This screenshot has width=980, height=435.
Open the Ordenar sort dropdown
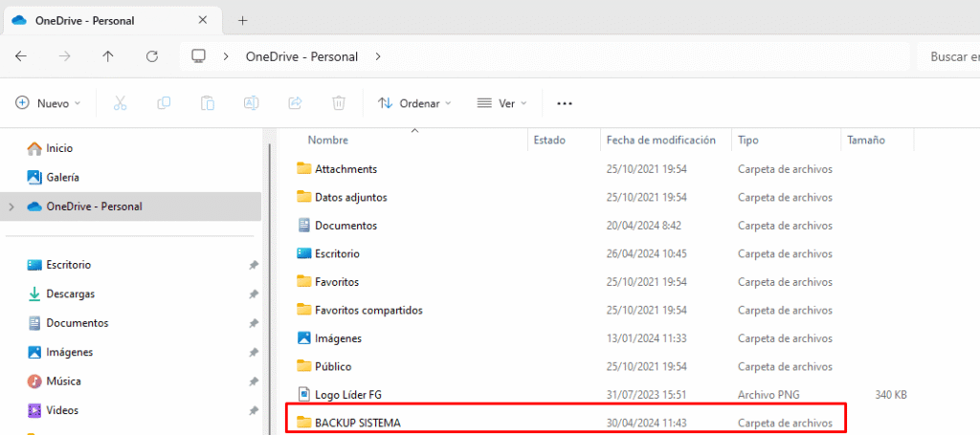[414, 103]
